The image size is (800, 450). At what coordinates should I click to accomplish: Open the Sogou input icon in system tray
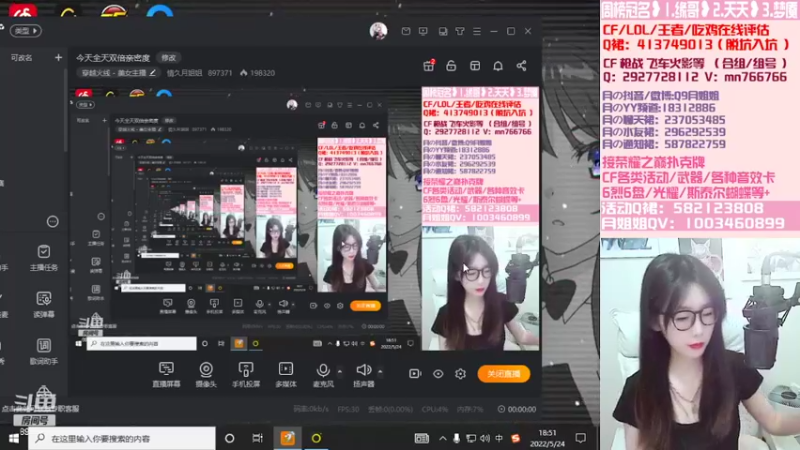(x=516, y=438)
